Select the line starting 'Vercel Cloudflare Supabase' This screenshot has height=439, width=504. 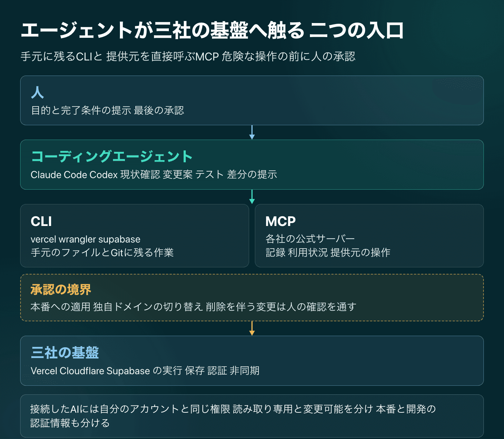click(x=145, y=371)
